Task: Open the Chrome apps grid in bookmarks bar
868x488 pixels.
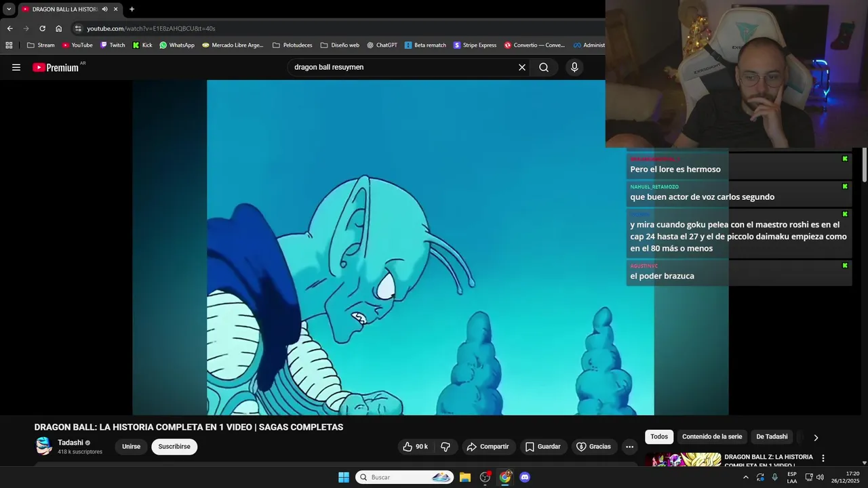Action: click(9, 45)
